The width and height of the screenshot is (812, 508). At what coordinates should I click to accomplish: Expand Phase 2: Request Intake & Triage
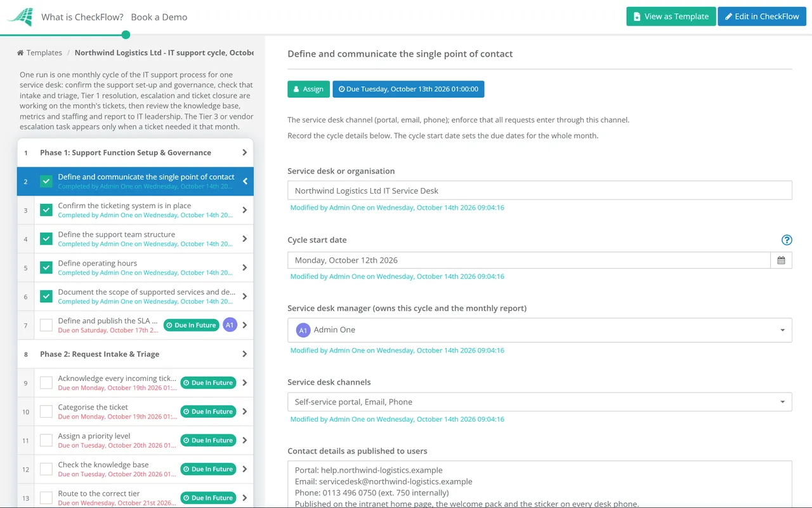tap(244, 354)
